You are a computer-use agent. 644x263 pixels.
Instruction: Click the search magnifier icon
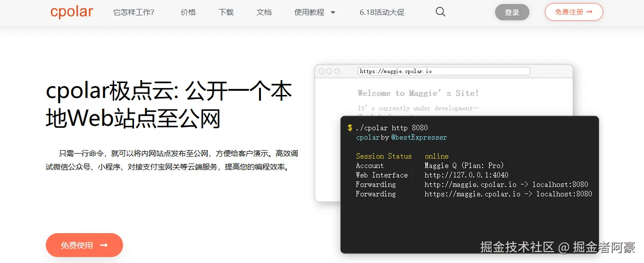[x=440, y=12]
